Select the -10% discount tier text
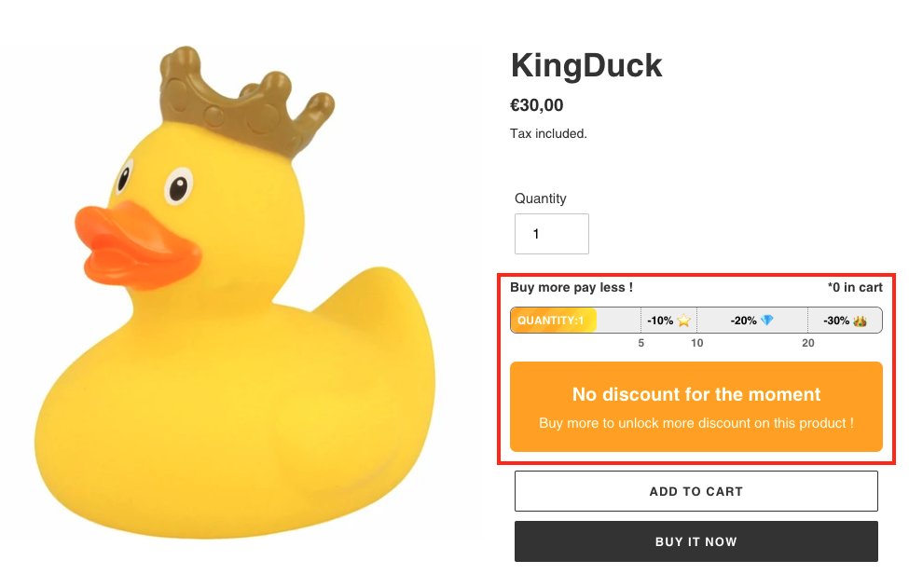 (x=660, y=321)
